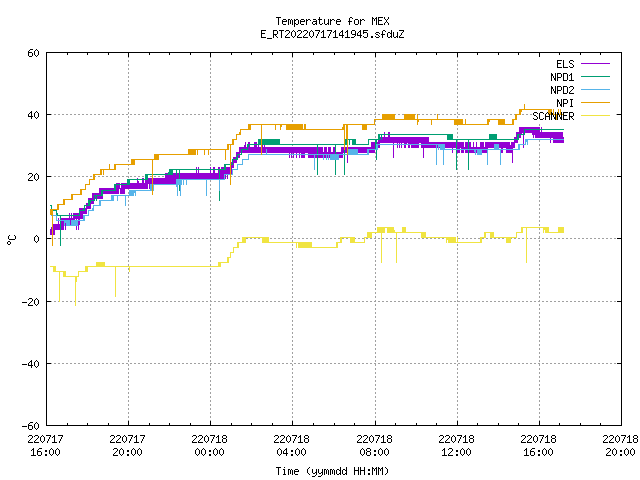Click the SCANNER legend label

click(553, 116)
